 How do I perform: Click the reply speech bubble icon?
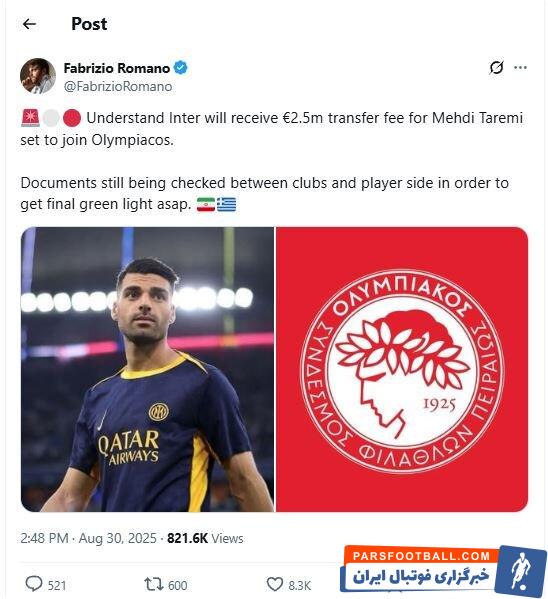pos(34,584)
